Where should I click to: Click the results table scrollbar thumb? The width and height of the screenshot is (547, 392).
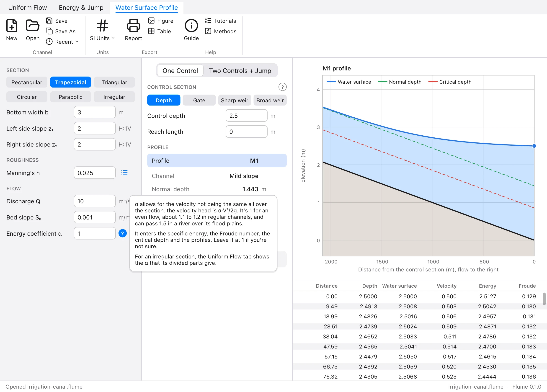[x=544, y=299]
